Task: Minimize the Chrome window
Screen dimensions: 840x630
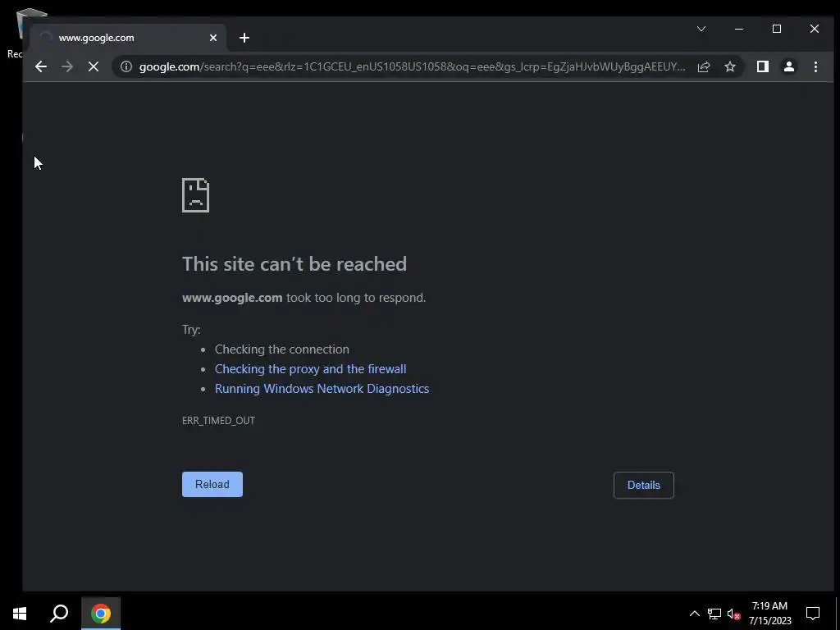Action: coord(739,29)
